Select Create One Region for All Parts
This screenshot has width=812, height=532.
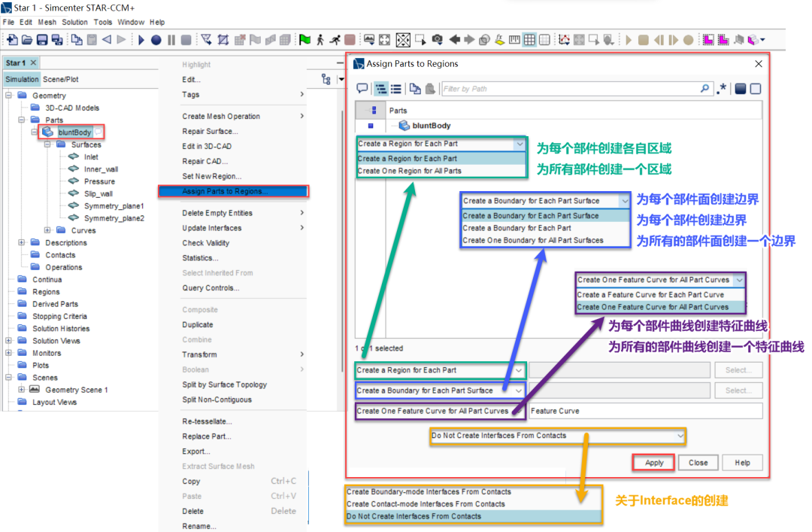point(441,171)
